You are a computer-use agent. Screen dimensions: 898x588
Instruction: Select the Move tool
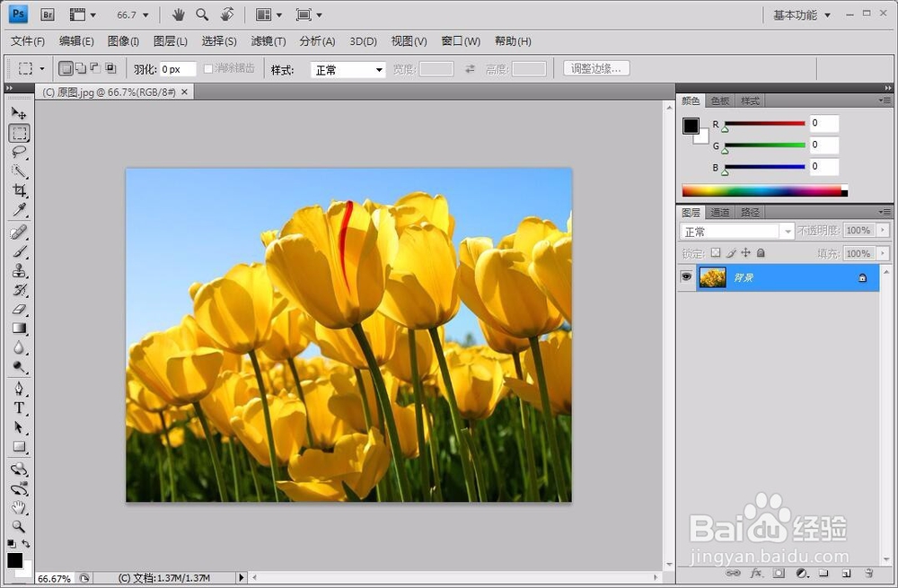click(x=19, y=113)
